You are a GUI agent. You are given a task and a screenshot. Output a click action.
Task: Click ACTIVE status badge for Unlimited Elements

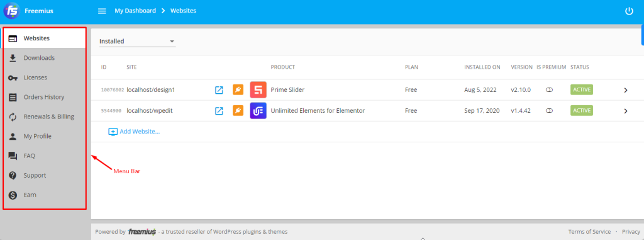coord(582,111)
